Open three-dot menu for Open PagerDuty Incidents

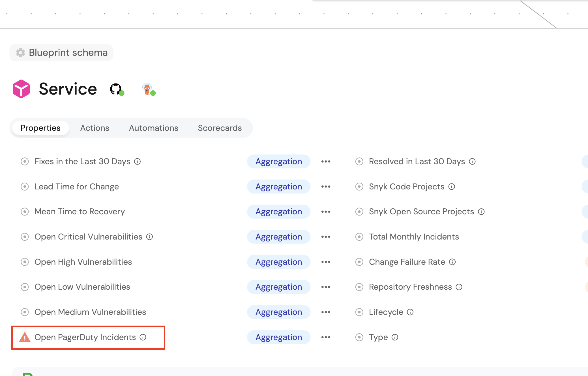(x=326, y=337)
